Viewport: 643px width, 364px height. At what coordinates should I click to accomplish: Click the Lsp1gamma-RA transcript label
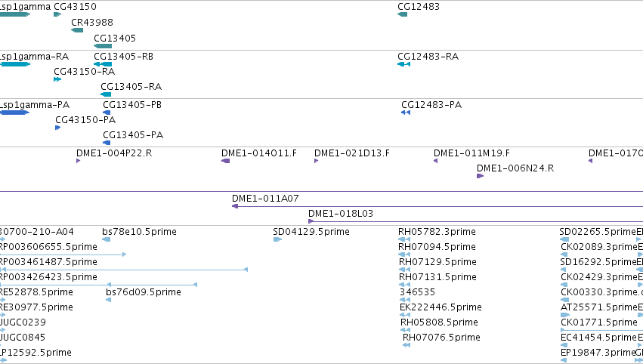[x=35, y=57]
